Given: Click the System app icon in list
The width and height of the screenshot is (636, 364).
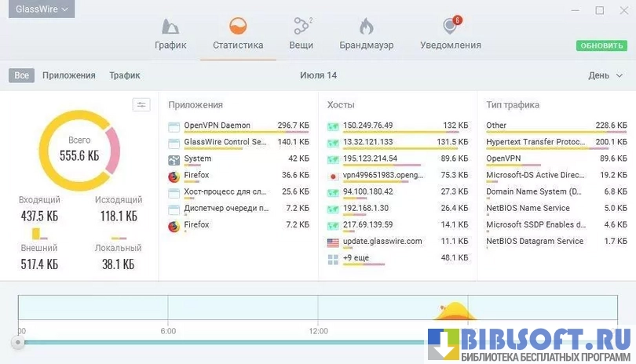Looking at the screenshot, I should (x=174, y=159).
